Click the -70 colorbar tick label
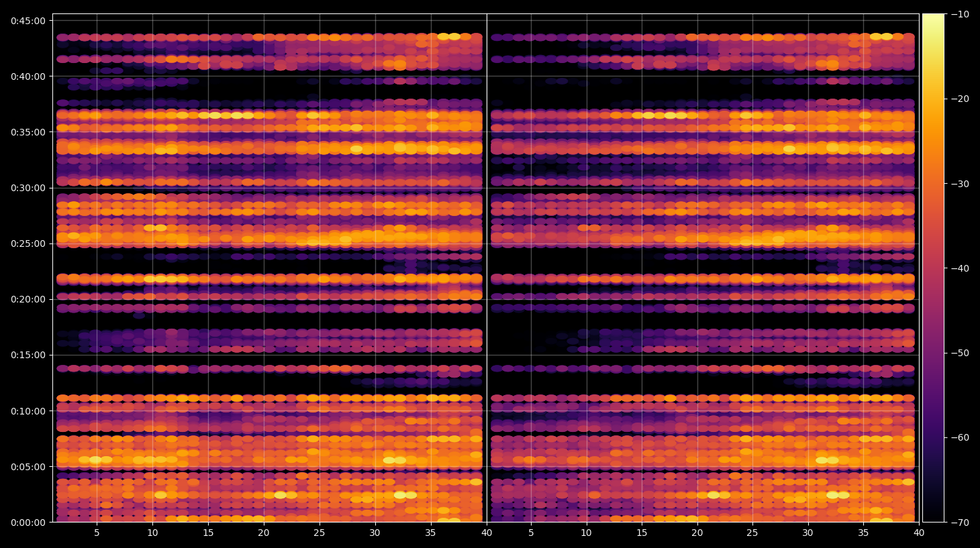The height and width of the screenshot is (548, 980). coord(961,523)
